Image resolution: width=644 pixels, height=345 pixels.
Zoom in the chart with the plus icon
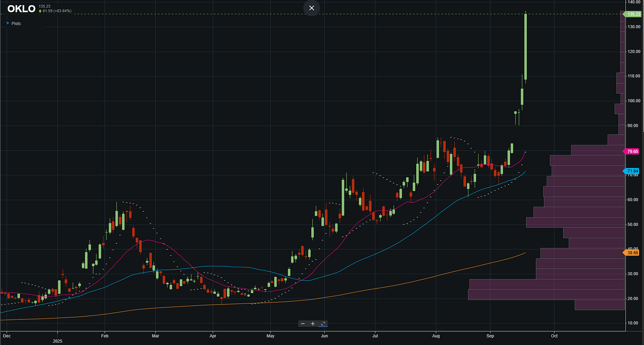(x=313, y=324)
